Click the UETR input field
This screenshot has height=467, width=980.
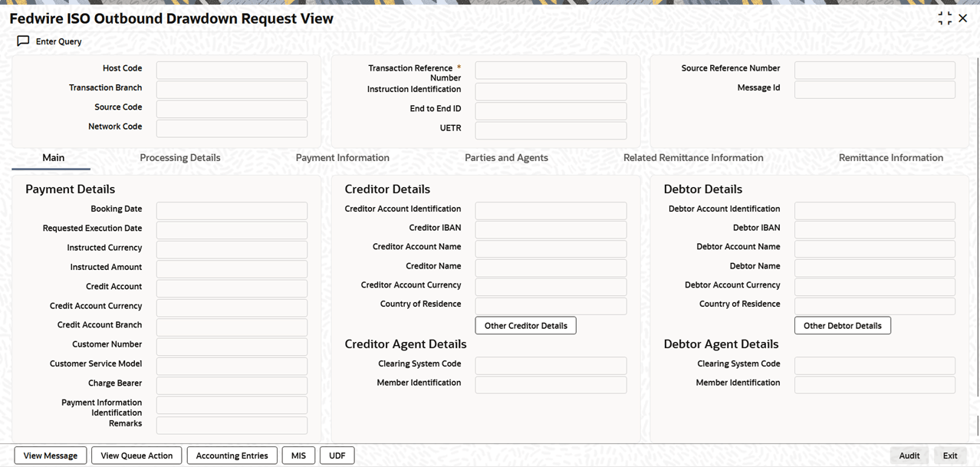pos(551,130)
